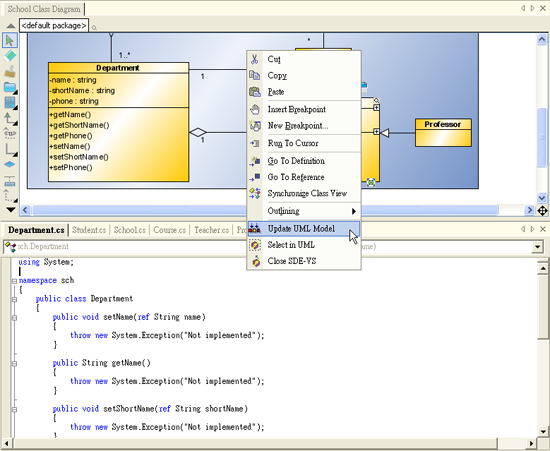550x451 pixels.
Task: Choose the brush tool in diagram toolbar
Action: tap(10, 72)
